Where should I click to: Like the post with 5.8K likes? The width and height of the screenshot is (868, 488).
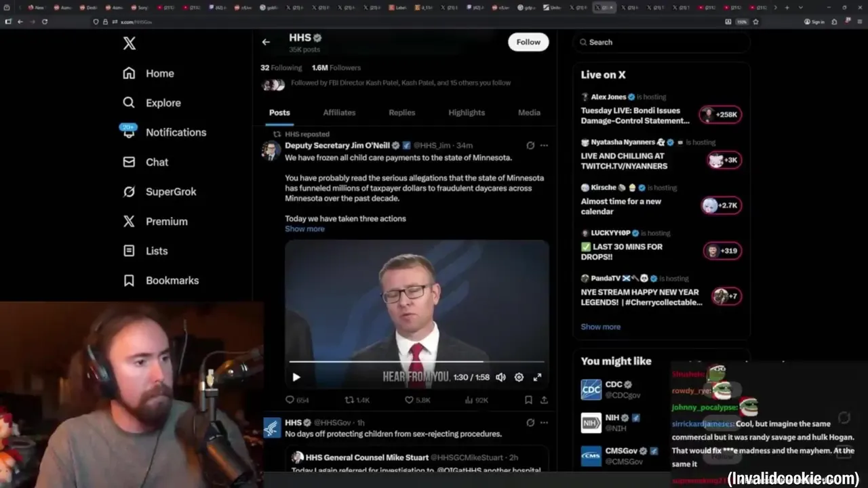[x=417, y=401]
